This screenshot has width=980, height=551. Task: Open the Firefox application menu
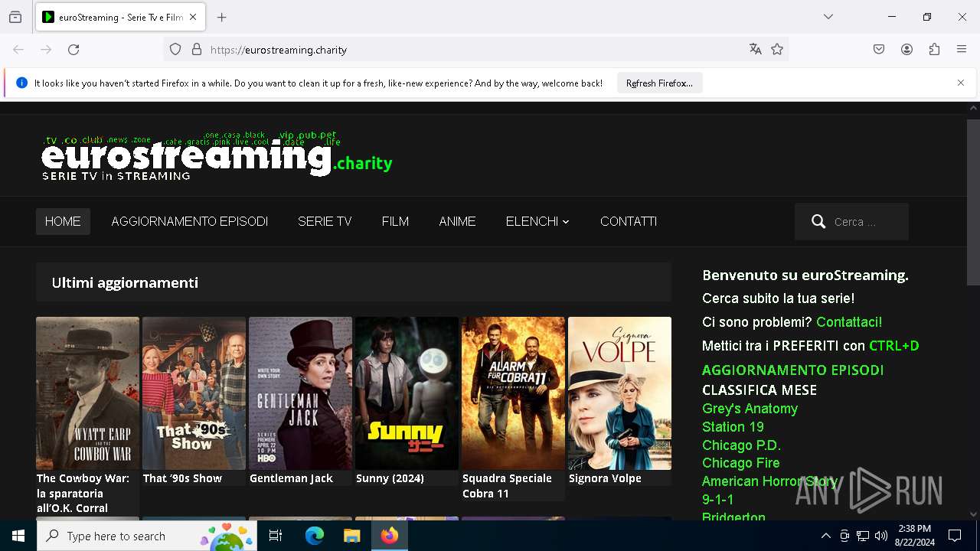[x=962, y=50]
